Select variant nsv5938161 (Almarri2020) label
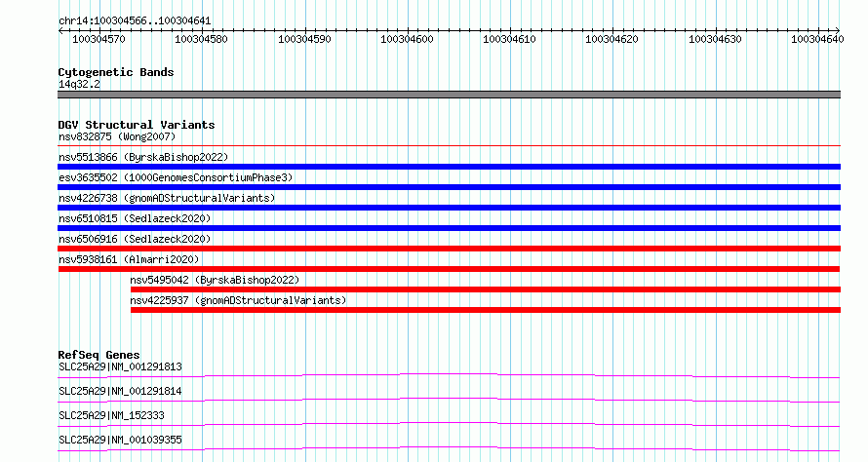 pos(129,259)
